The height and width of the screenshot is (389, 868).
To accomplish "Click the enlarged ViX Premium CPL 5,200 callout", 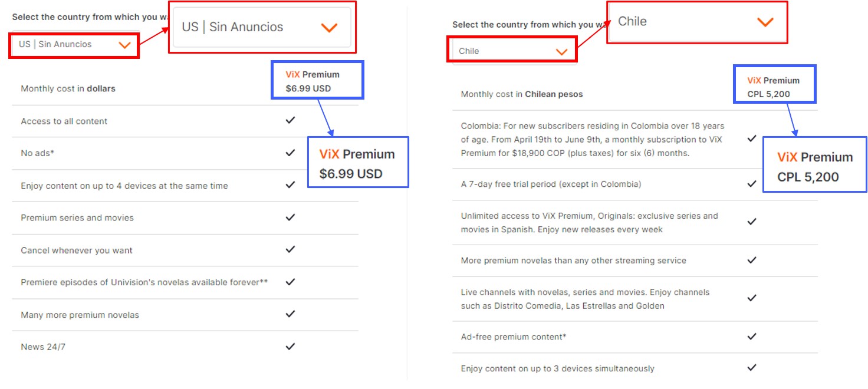I will pyautogui.click(x=814, y=166).
